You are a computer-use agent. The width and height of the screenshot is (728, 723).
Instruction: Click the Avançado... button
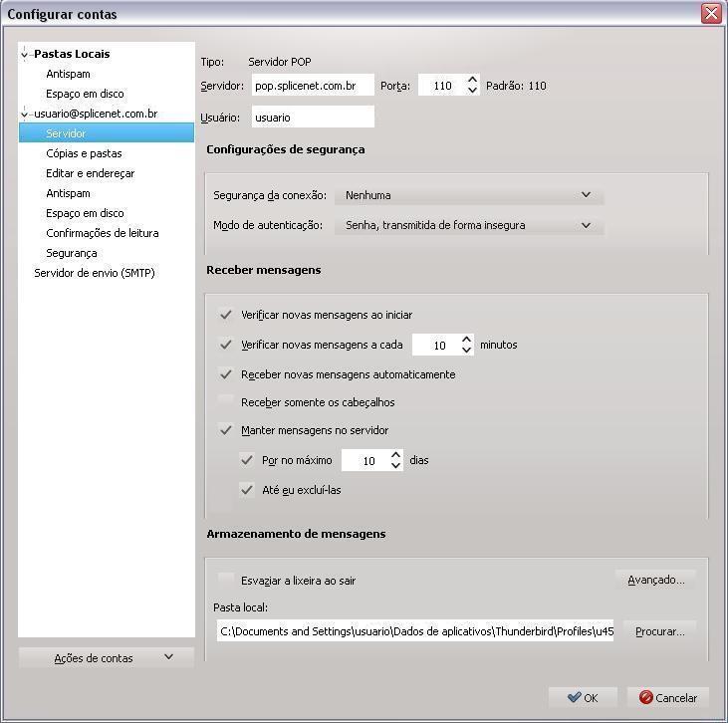(x=656, y=580)
